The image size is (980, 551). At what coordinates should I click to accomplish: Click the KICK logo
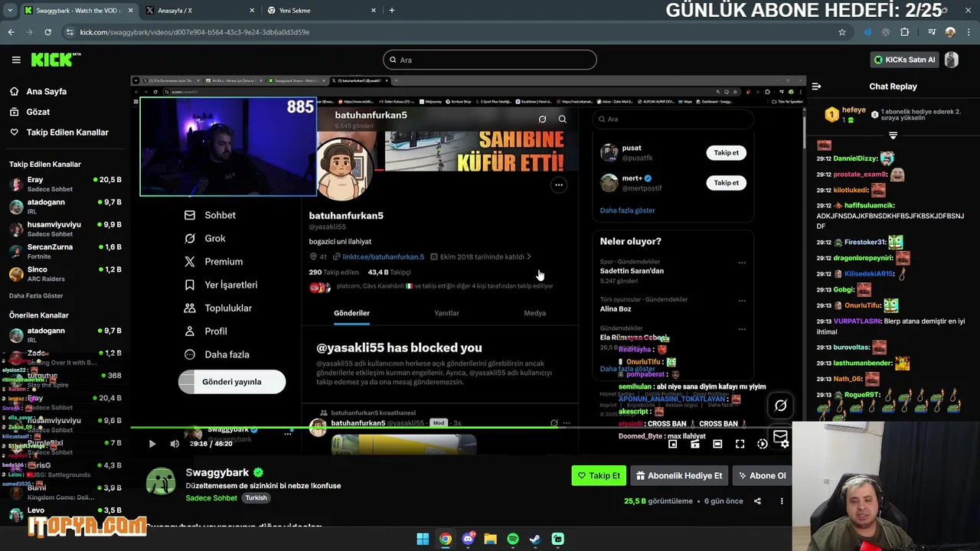point(55,60)
